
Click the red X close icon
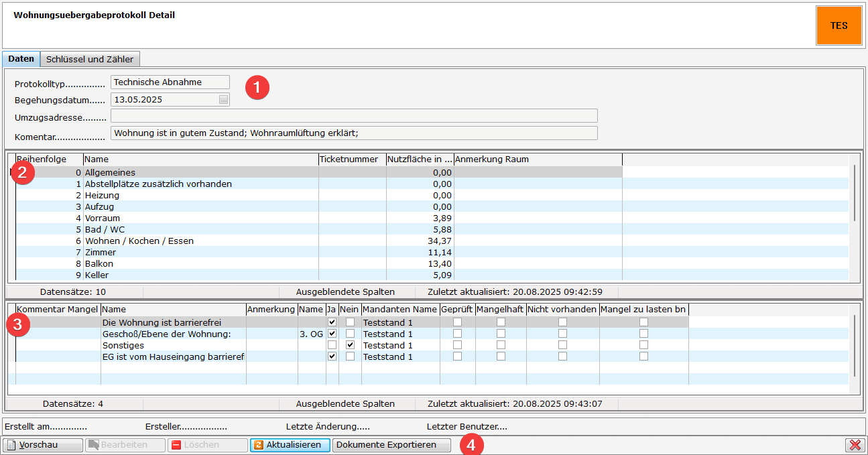coord(855,446)
